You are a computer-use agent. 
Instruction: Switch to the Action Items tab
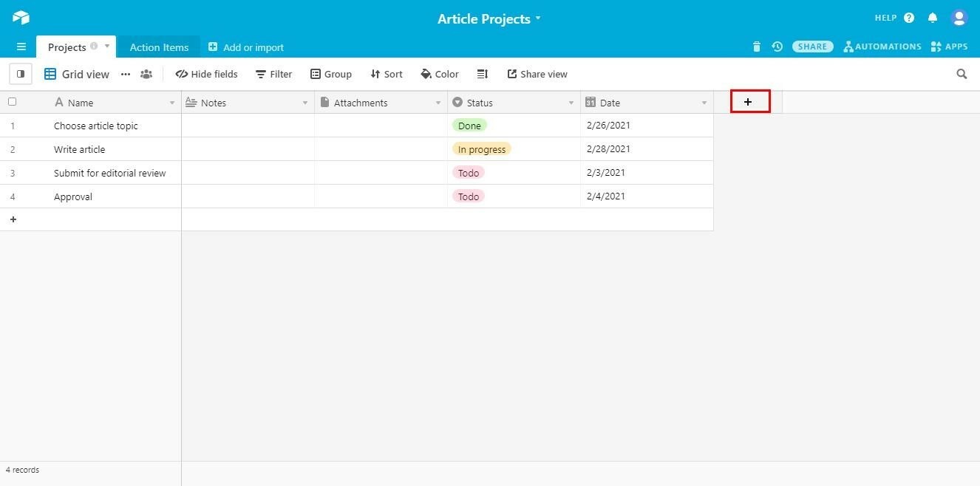tap(159, 47)
